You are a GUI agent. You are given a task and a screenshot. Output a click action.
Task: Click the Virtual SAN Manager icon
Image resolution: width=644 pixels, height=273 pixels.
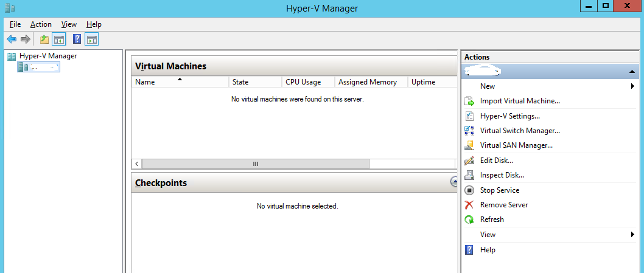[x=469, y=145]
